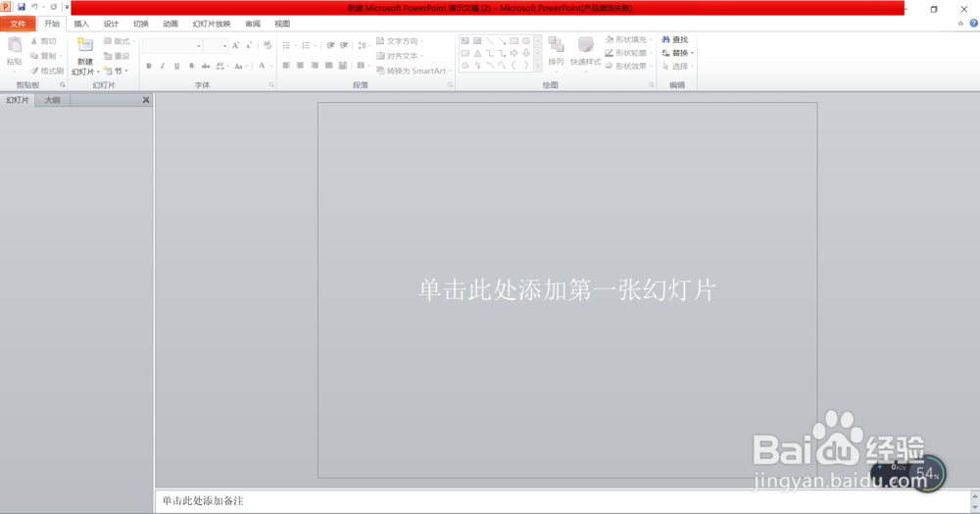Open 形状效果 (Shape Effects) menu
This screenshot has width=980, height=514.
coord(628,66)
